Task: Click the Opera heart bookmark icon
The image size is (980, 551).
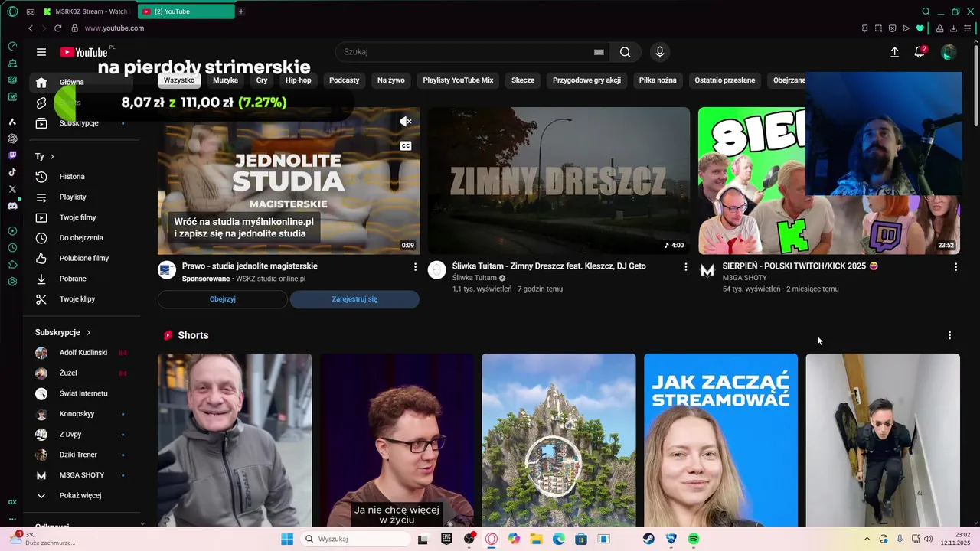Action: 920,28
